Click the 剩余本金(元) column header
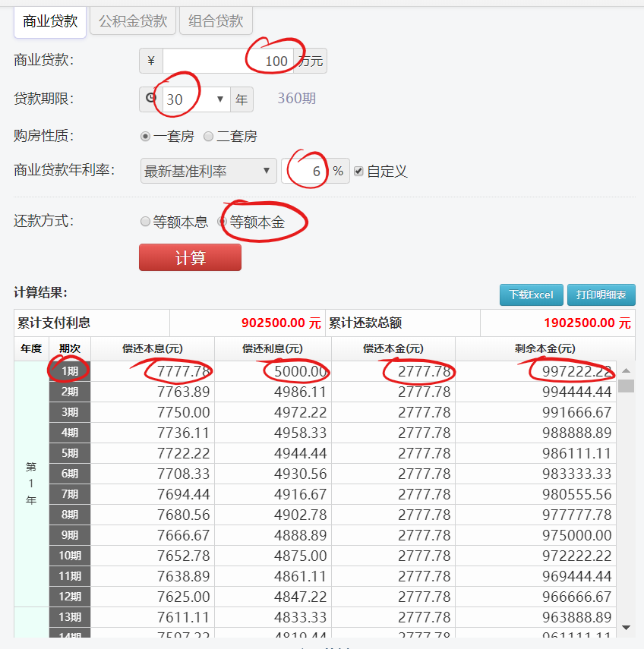 tap(545, 348)
